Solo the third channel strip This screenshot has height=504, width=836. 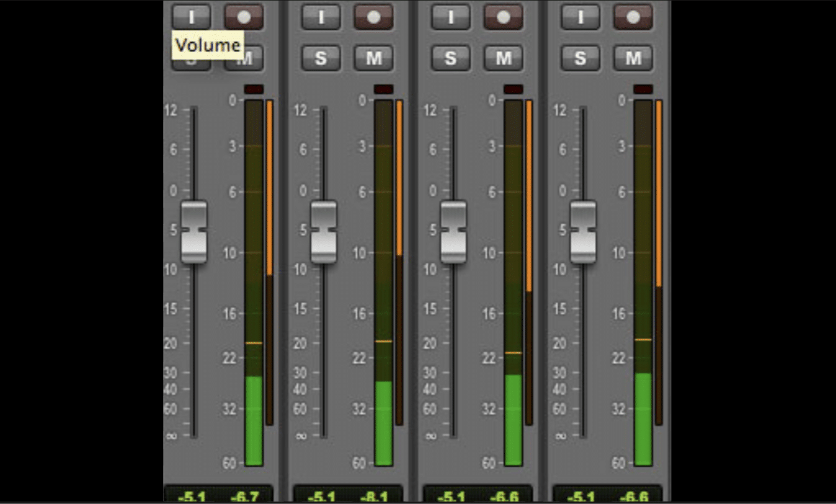pyautogui.click(x=451, y=58)
